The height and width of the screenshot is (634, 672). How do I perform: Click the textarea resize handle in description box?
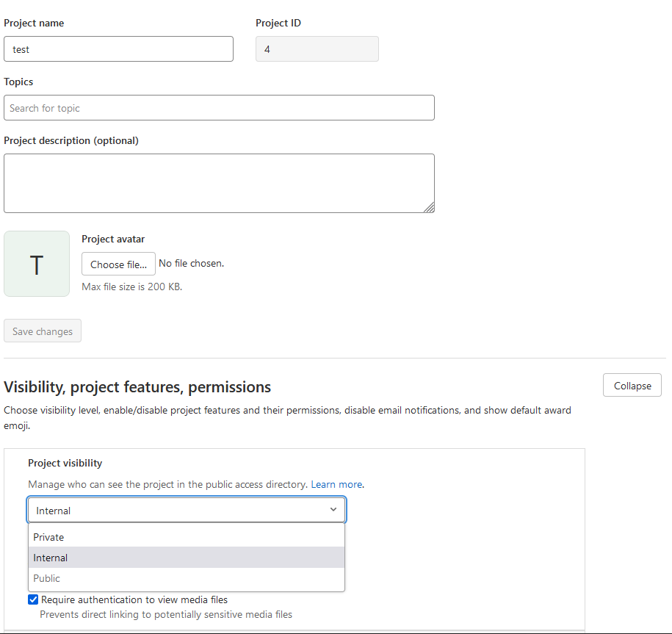[430, 207]
